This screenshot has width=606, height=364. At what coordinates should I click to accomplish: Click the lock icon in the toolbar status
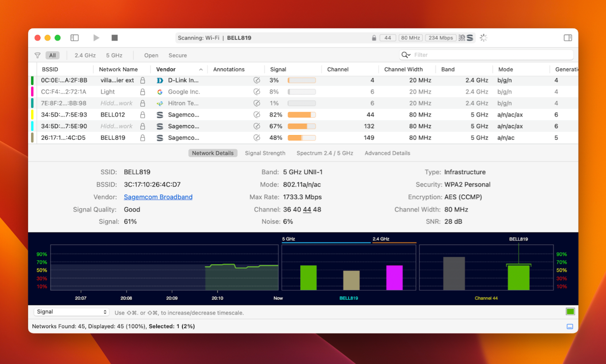(x=374, y=38)
